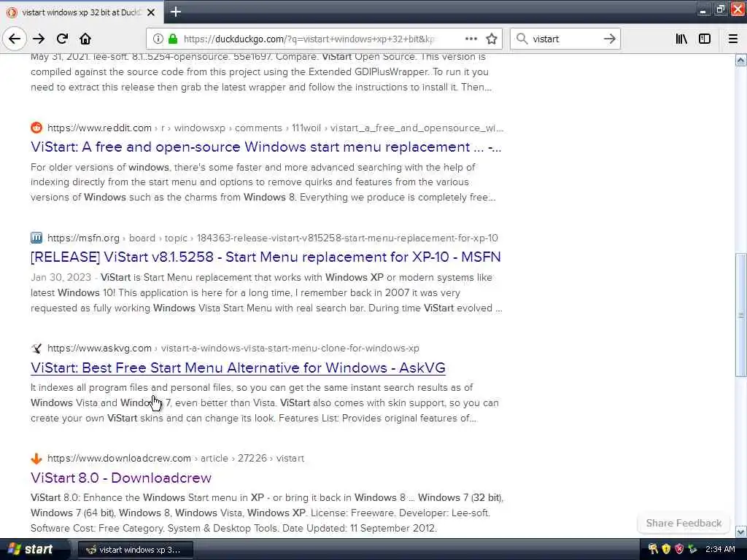Click the Reddit favicon on result
Image resolution: width=747 pixels, height=560 pixels.
pyautogui.click(x=36, y=128)
